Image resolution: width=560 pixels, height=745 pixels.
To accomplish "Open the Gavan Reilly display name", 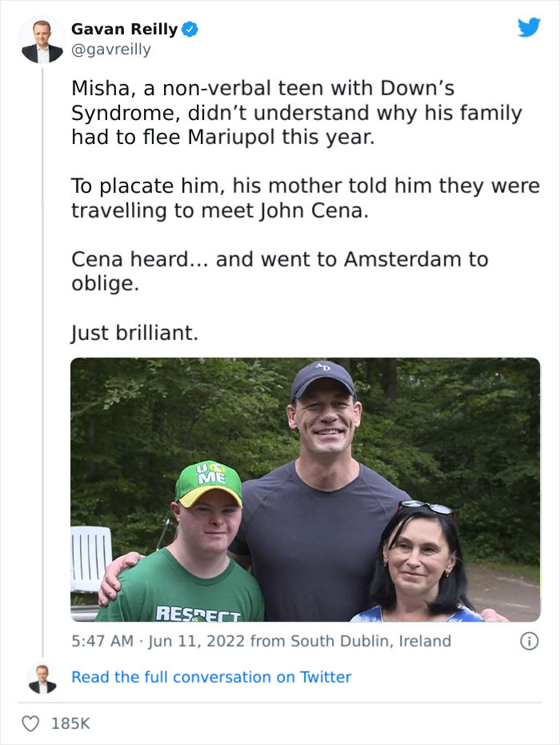I will (x=124, y=30).
